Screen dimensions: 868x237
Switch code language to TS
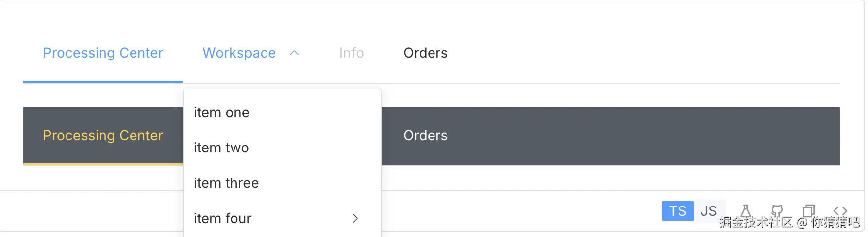(677, 211)
